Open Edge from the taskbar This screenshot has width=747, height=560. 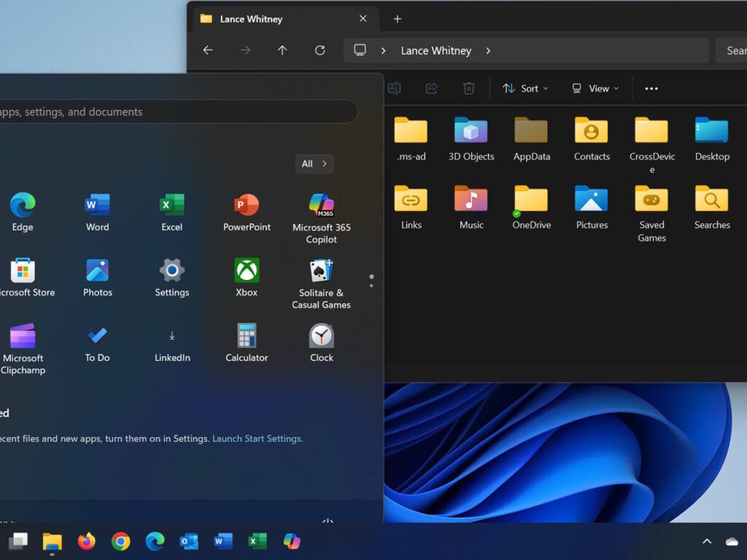pos(155,542)
